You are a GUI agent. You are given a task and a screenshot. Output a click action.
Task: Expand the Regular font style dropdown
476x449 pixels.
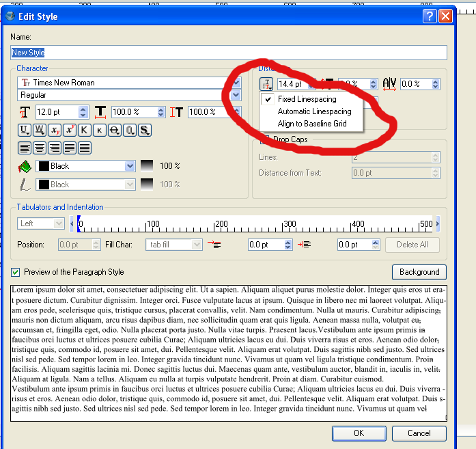coord(236,95)
